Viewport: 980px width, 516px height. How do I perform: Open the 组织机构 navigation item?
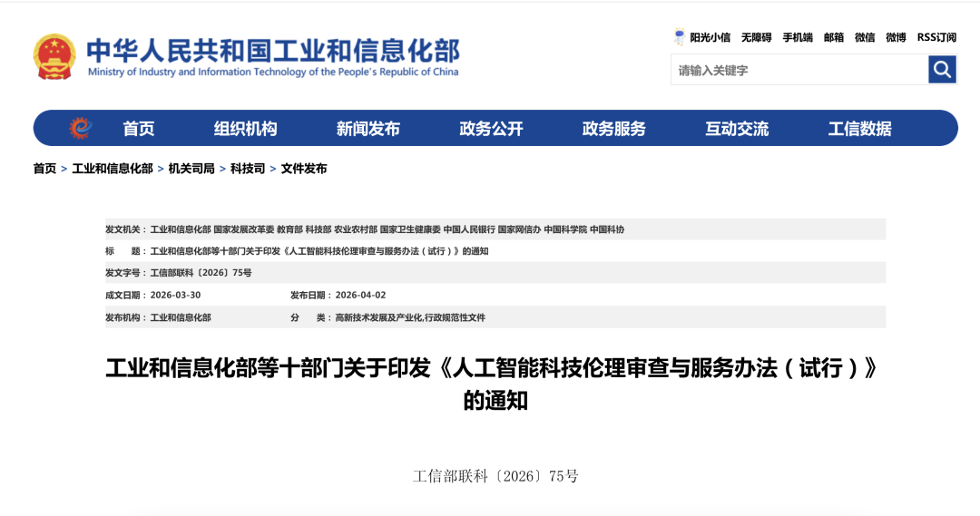[x=245, y=129]
